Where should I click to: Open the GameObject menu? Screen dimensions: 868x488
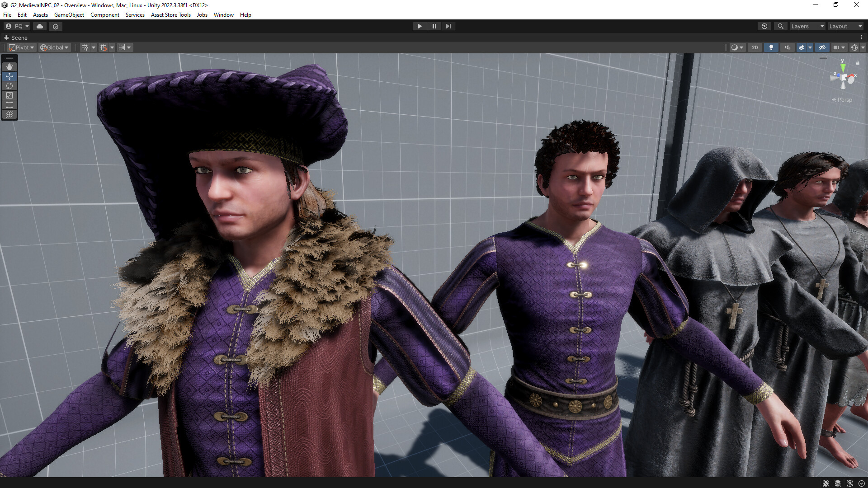69,15
